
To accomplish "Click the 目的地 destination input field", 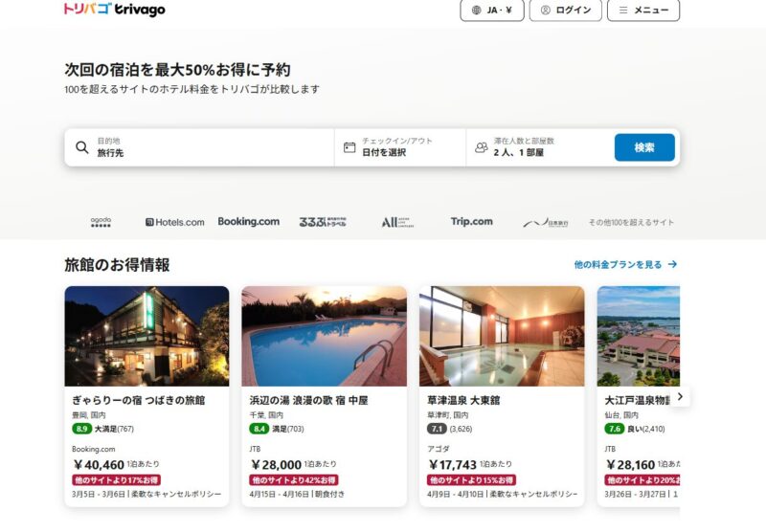I will tap(211, 147).
